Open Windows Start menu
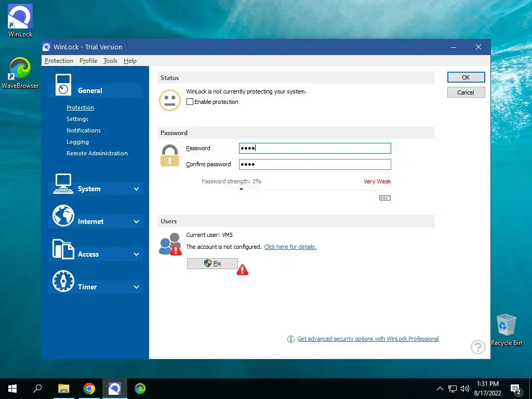Image resolution: width=532 pixels, height=399 pixels. 12,389
